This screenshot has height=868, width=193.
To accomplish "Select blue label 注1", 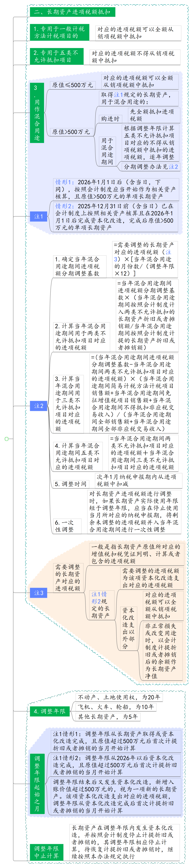I will (39, 216).
